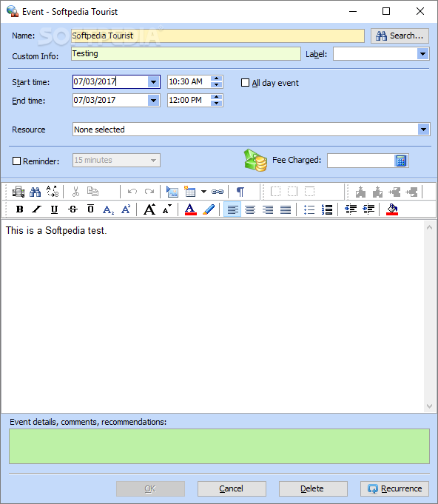Enable the Reminder checkbox
This screenshot has height=504, width=438.
pos(16,161)
